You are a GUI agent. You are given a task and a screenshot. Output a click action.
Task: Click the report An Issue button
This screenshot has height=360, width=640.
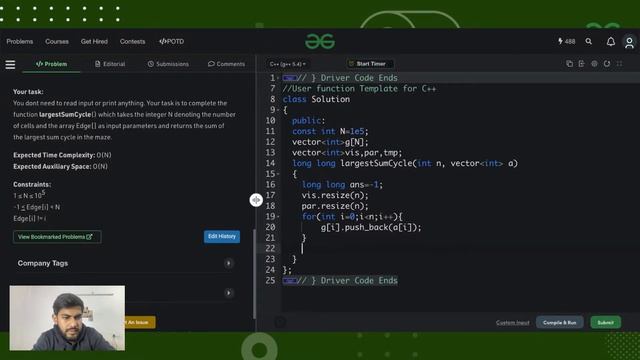coord(139,322)
